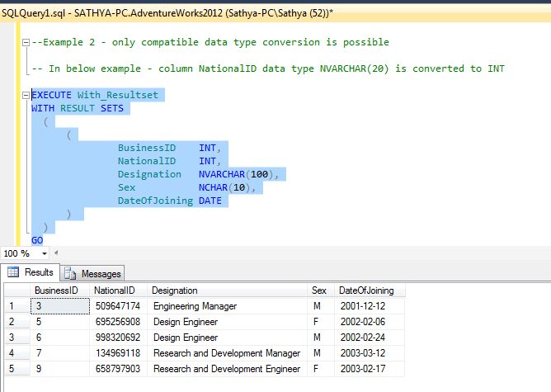Select all results via grid corner cell
This screenshot has height=392, width=551.
tap(17, 290)
